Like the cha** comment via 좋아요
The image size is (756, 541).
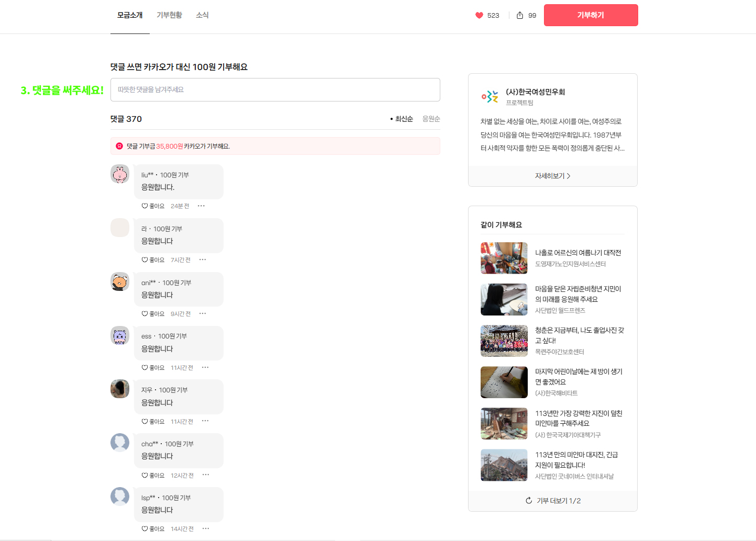coord(153,476)
